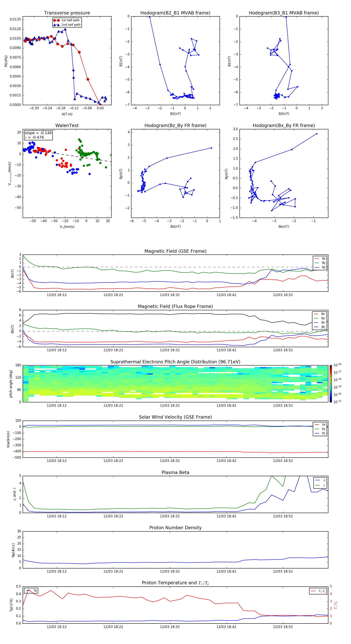Click the 'Hodogram(B3_B1 MVAB frame)' title
The height and width of the screenshot is (644, 351).
284,13
